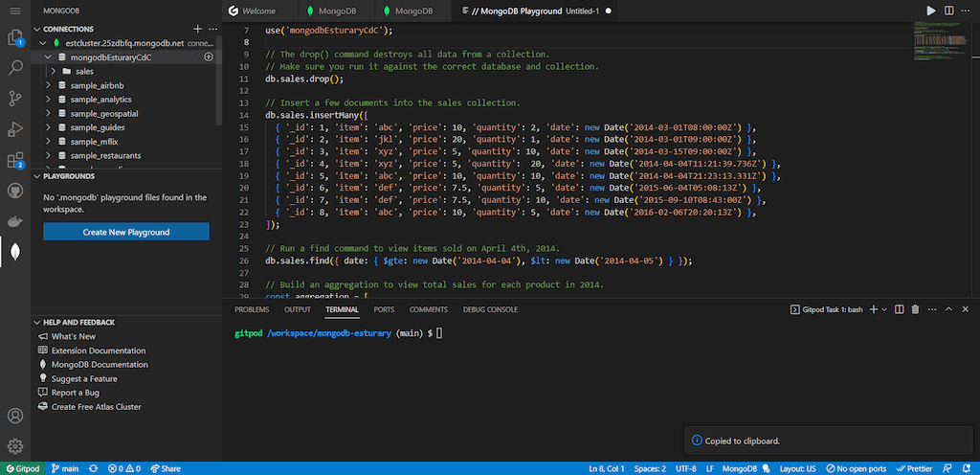The height and width of the screenshot is (475, 980).
Task: Click Prettier in the status bar
Action: [x=914, y=468]
